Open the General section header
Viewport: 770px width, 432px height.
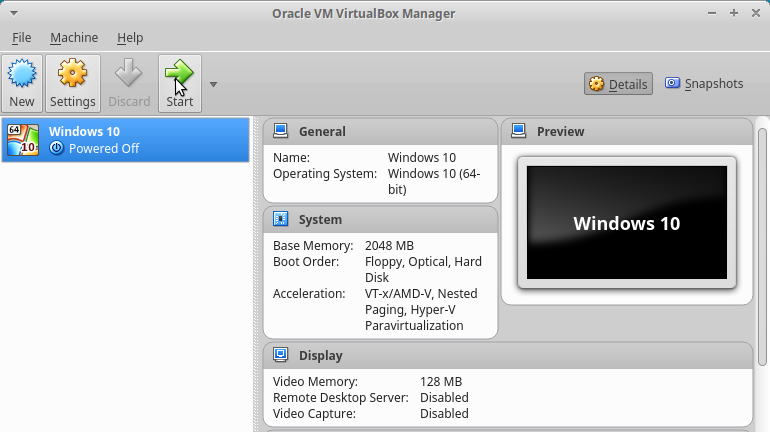381,132
